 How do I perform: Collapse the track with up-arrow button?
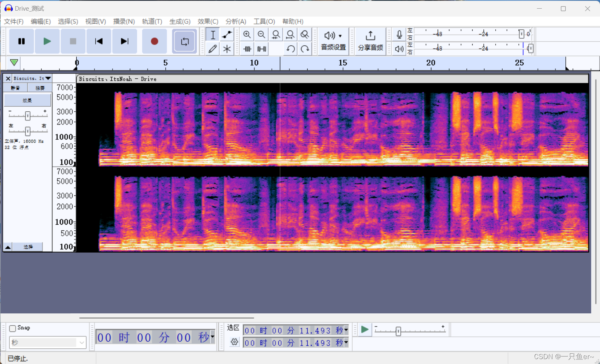pos(8,247)
